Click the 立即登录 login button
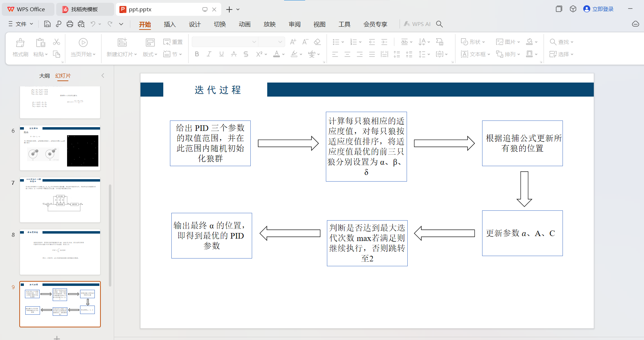 pyautogui.click(x=598, y=9)
